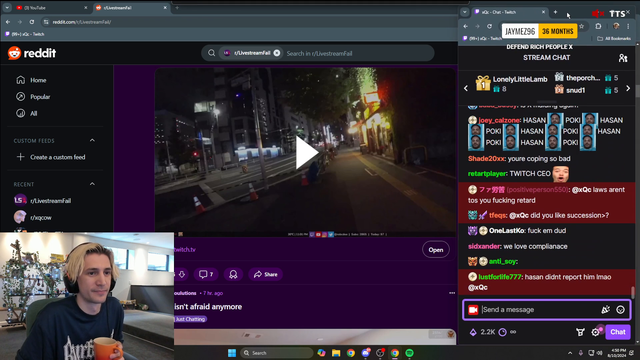Collapse the Recent section
640x360 pixels.
[92, 184]
